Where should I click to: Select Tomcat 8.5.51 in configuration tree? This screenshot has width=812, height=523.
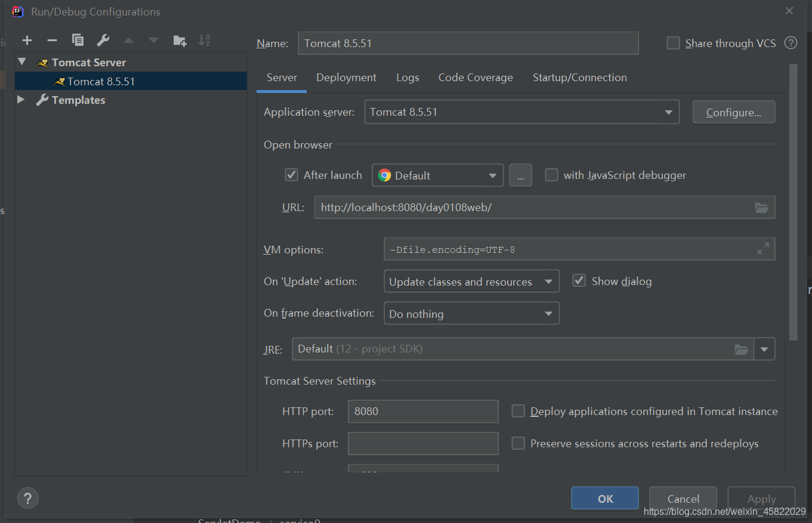point(131,81)
